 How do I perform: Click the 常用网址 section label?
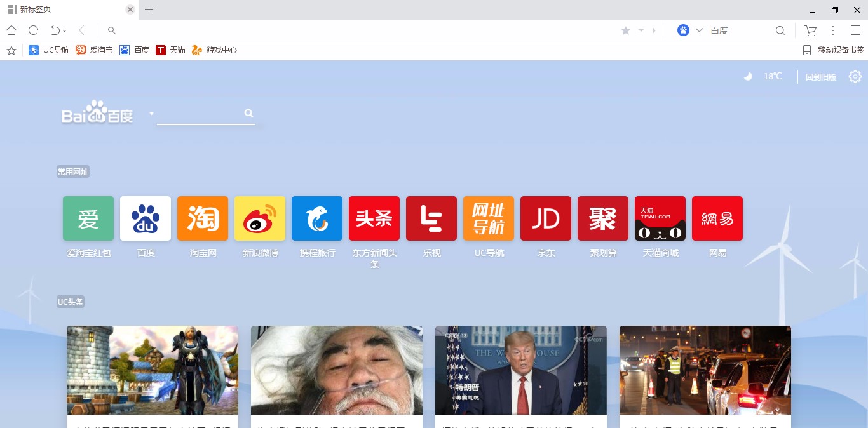point(73,171)
